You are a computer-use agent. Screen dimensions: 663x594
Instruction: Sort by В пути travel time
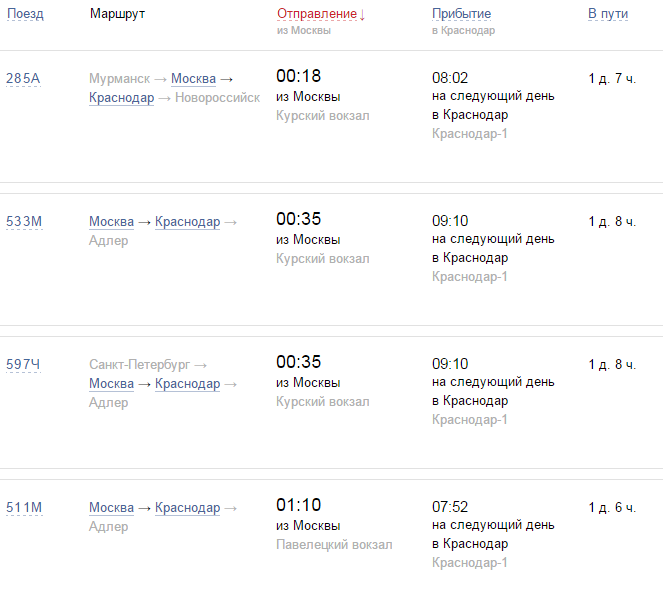(x=606, y=14)
